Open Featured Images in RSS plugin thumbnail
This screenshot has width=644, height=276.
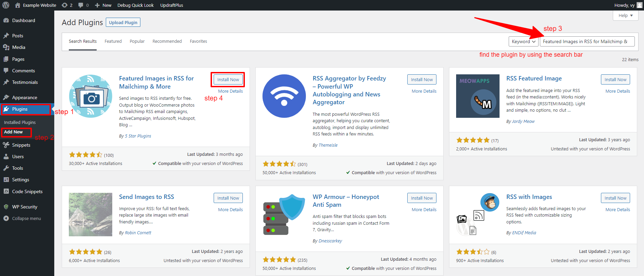[x=91, y=96]
